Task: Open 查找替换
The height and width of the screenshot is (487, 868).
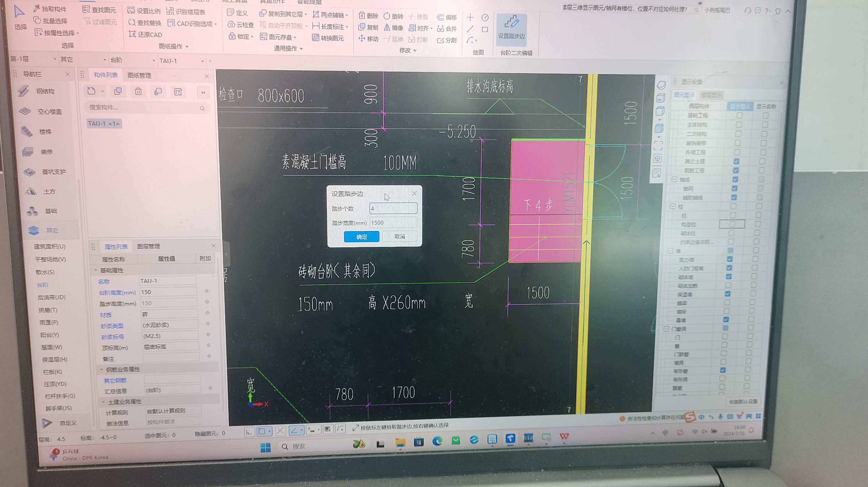Action: pyautogui.click(x=144, y=23)
